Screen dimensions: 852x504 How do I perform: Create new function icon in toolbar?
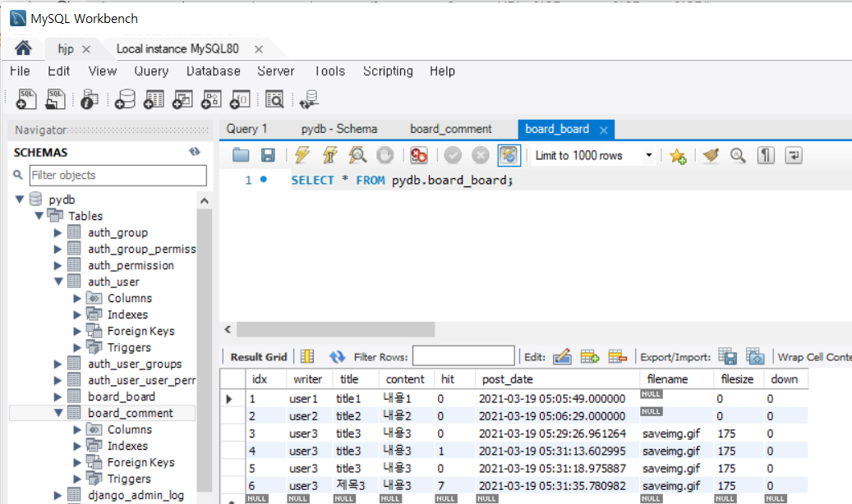[240, 99]
